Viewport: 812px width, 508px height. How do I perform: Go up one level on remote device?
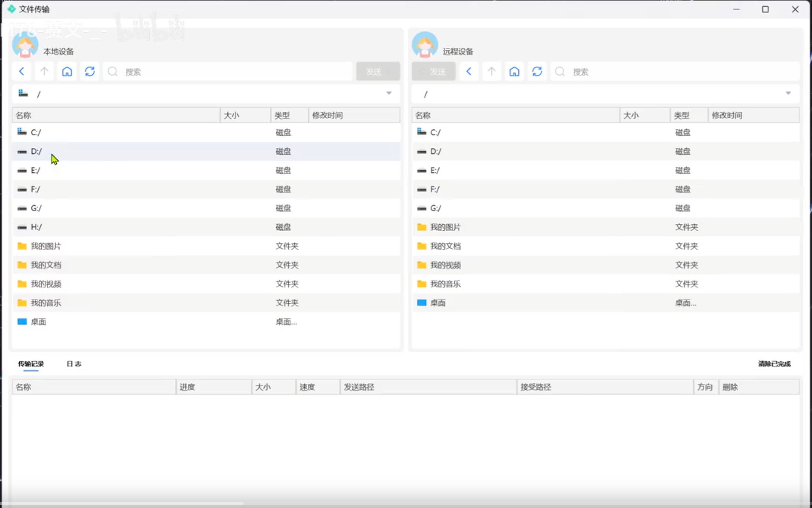pos(491,71)
